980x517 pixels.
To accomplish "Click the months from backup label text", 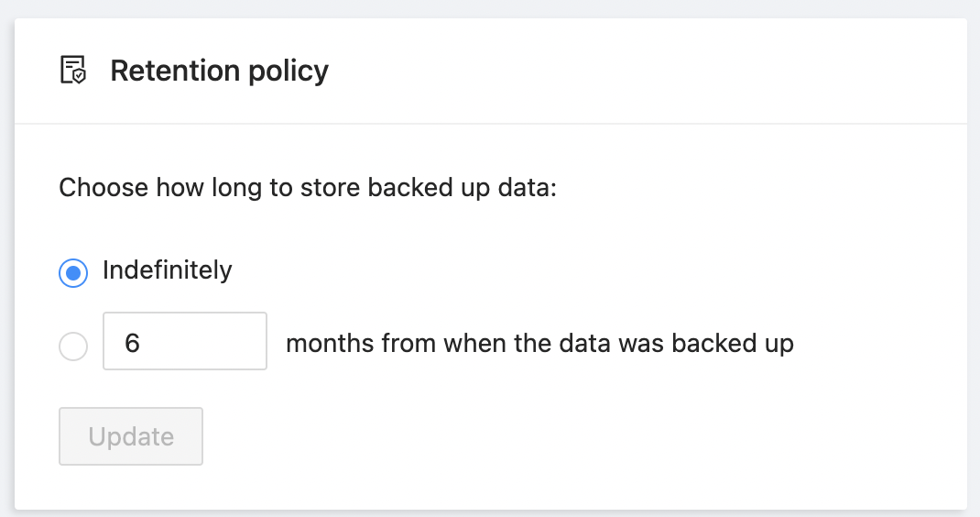I will pyautogui.click(x=539, y=344).
